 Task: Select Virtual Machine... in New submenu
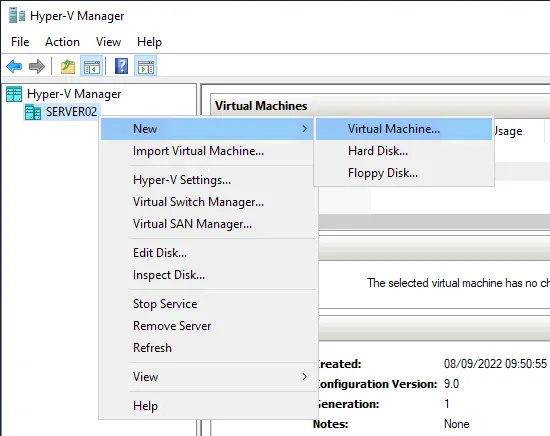coord(404,129)
